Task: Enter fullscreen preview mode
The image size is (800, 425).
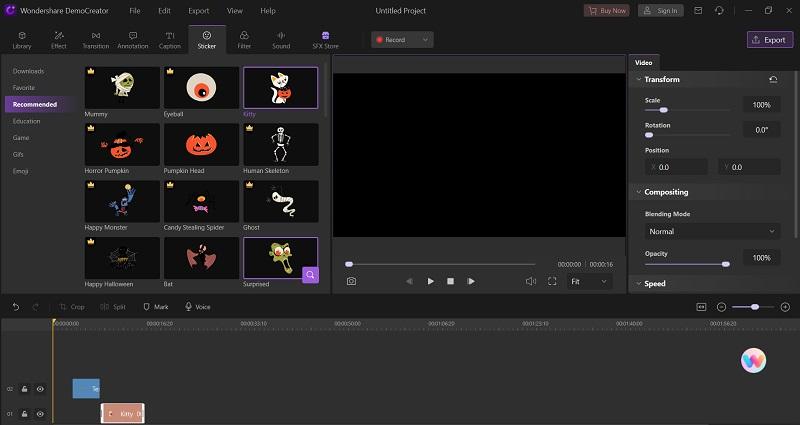Action: click(x=552, y=282)
